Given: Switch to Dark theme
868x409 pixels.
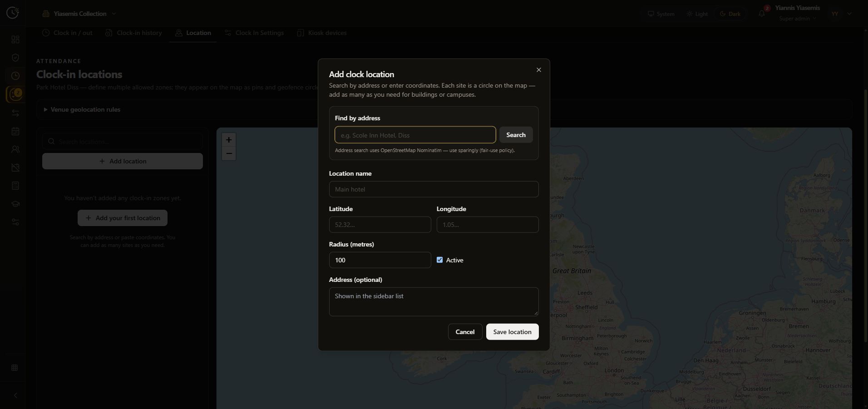Looking at the screenshot, I should tap(730, 14).
